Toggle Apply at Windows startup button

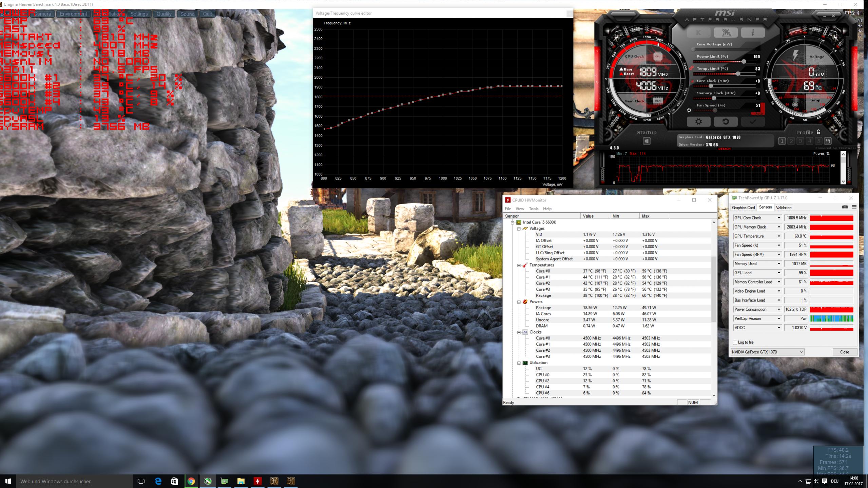647,141
